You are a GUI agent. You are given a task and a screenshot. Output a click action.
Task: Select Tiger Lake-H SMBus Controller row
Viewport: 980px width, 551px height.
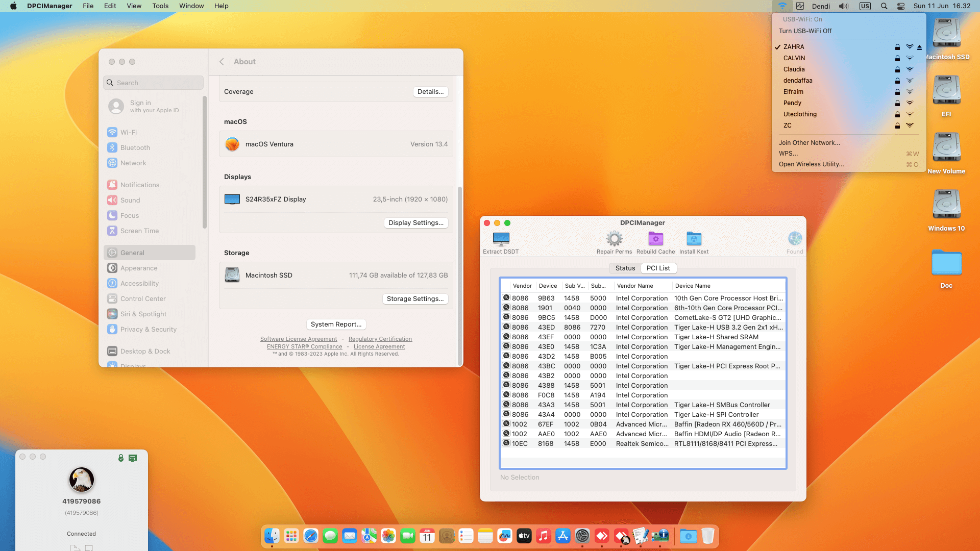point(643,405)
